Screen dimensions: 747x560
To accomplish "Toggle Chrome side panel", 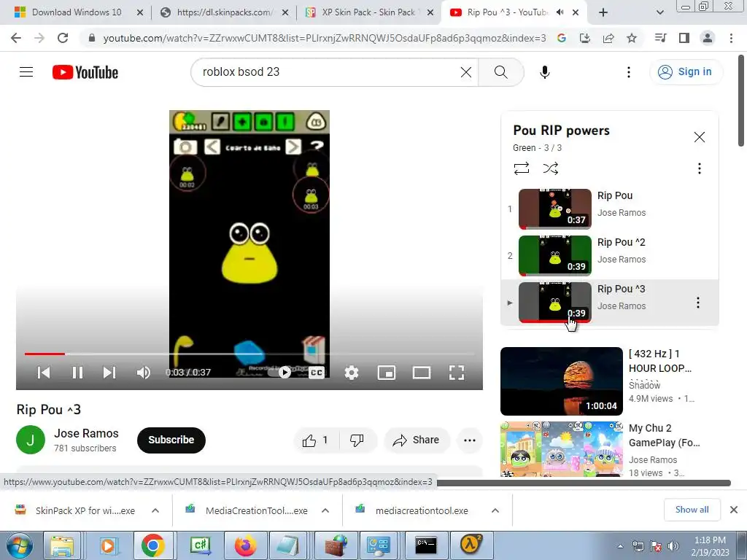I will 684,38.
